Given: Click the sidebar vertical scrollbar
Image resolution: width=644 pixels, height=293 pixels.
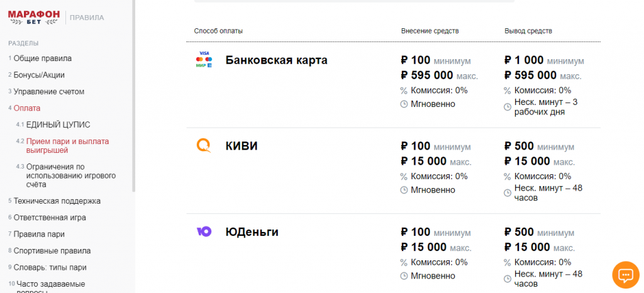Looking at the screenshot, I should click(133, 94).
